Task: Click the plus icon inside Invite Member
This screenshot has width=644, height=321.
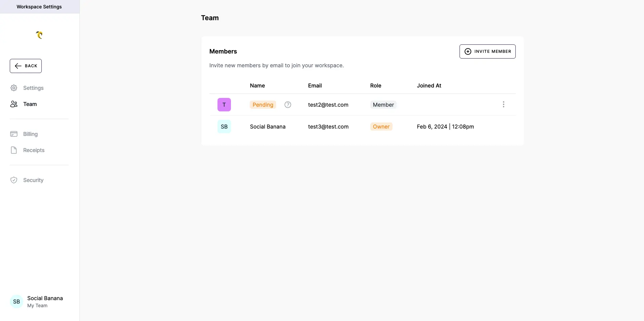Action: click(x=468, y=51)
